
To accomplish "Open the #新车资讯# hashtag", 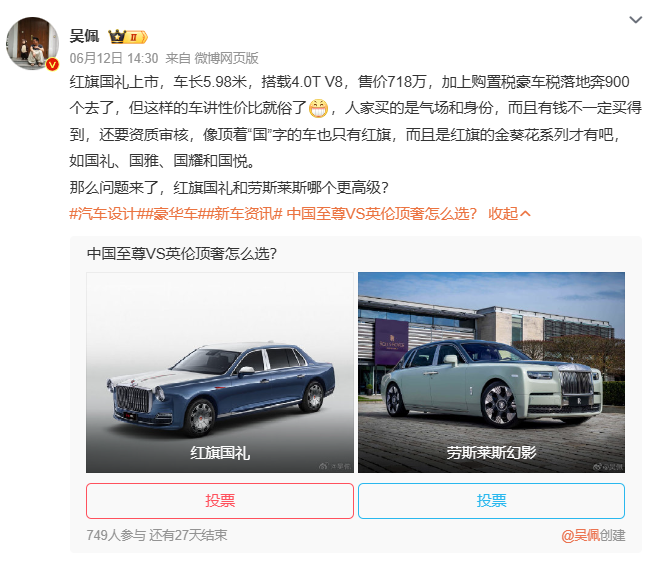I will pyautogui.click(x=244, y=214).
